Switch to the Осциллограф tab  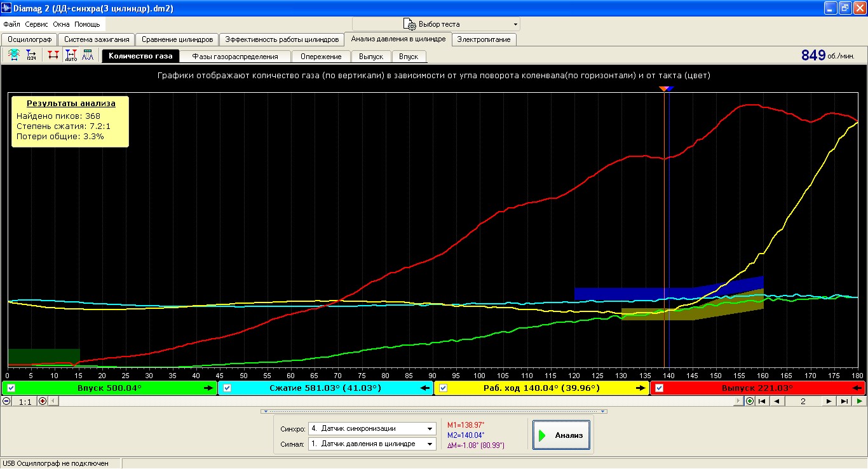click(29, 39)
